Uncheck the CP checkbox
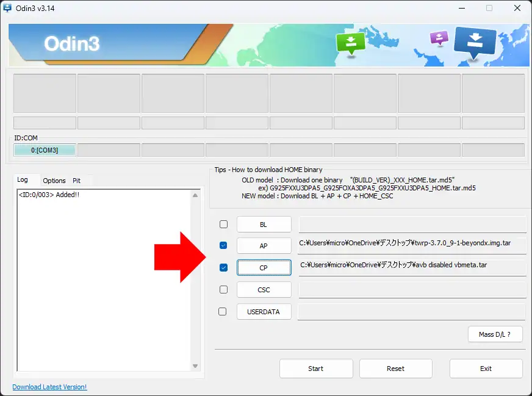 pos(223,267)
